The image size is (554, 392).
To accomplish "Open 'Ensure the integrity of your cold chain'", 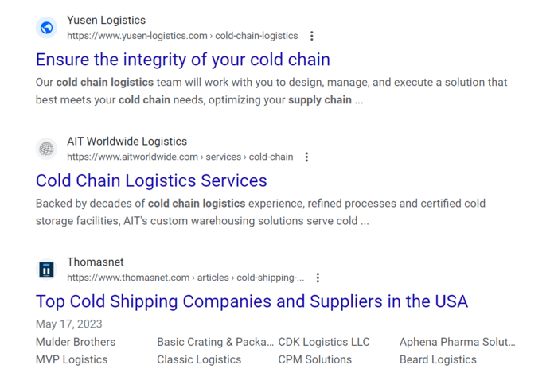I will (182, 60).
